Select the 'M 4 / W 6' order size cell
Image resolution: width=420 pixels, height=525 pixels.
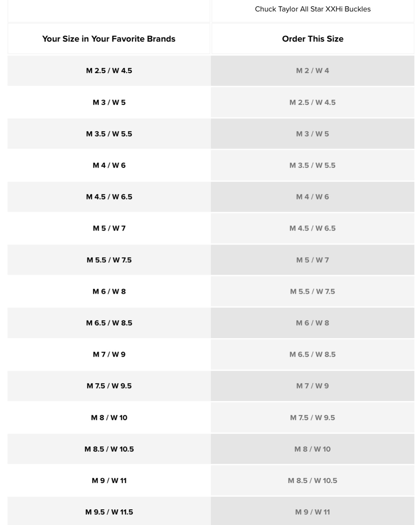coord(313,197)
